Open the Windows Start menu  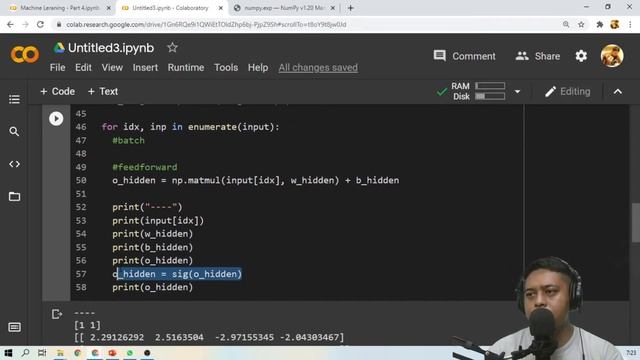coord(8,353)
